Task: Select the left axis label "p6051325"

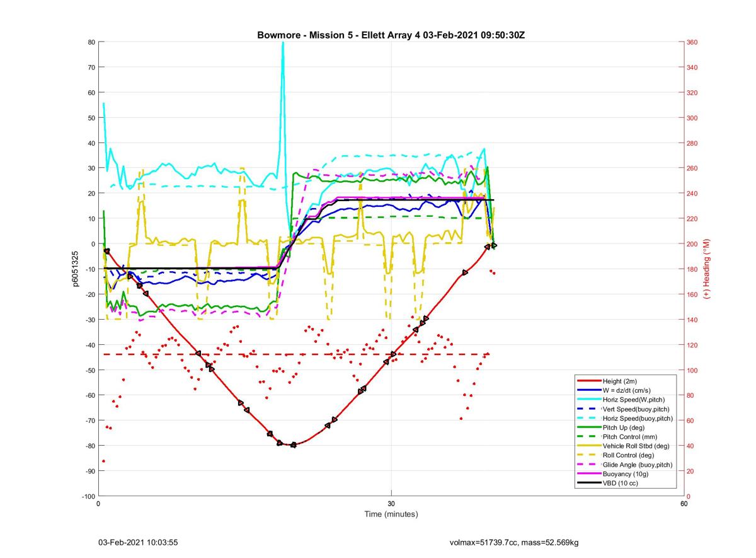Action: coord(75,269)
